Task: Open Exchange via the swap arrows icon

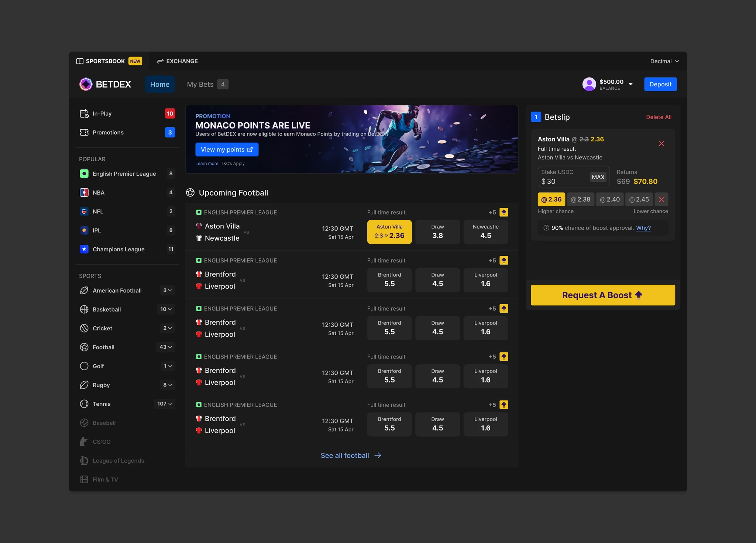Action: click(x=160, y=61)
